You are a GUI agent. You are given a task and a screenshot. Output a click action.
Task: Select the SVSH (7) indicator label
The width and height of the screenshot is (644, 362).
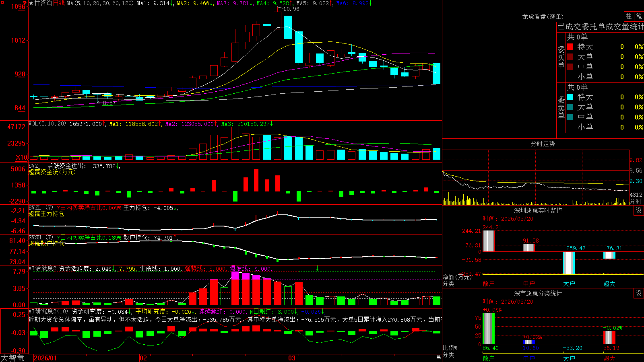(x=41, y=237)
